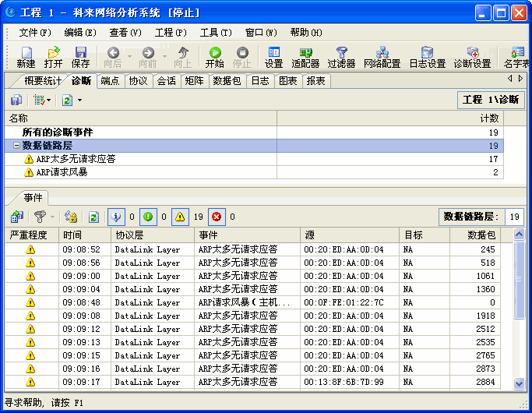Open dropdown arrow next to 向后 button
The height and width of the screenshot is (413, 532).
[129, 57]
